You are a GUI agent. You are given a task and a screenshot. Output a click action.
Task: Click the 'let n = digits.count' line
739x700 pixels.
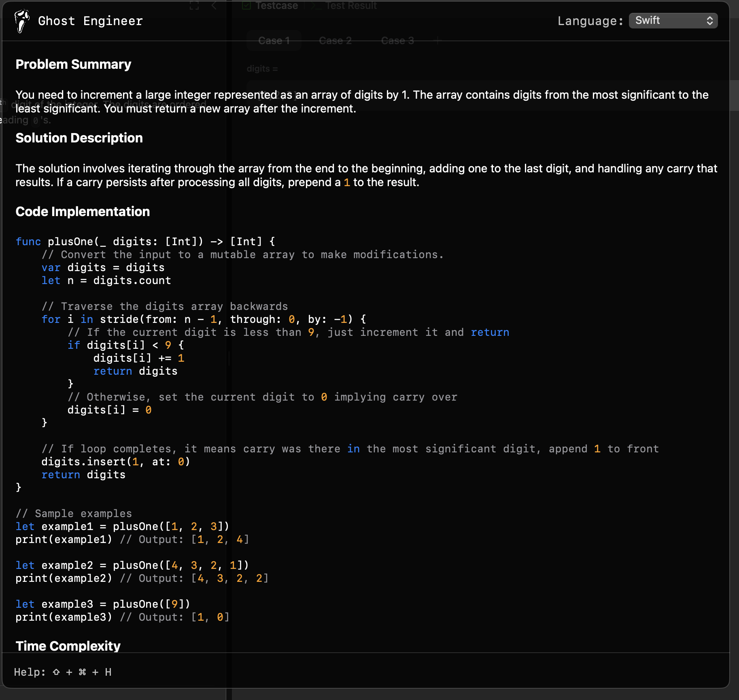pos(106,280)
